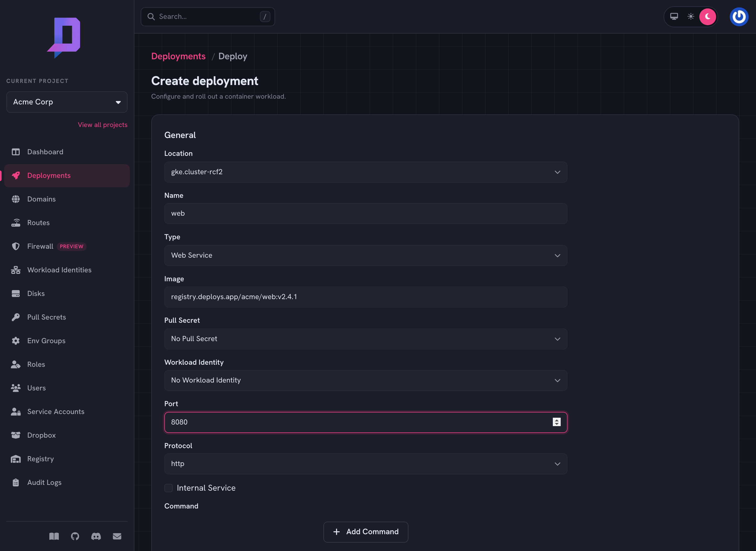Open Workload Identities from sidebar
This screenshot has height=551, width=756.
pyautogui.click(x=67, y=270)
